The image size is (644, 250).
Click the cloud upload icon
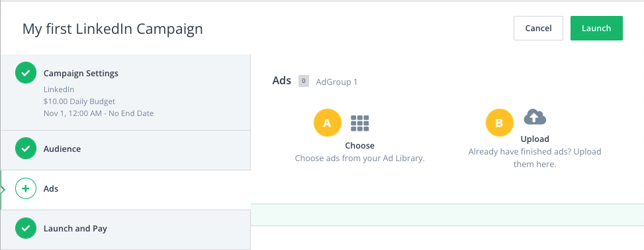[x=535, y=117]
